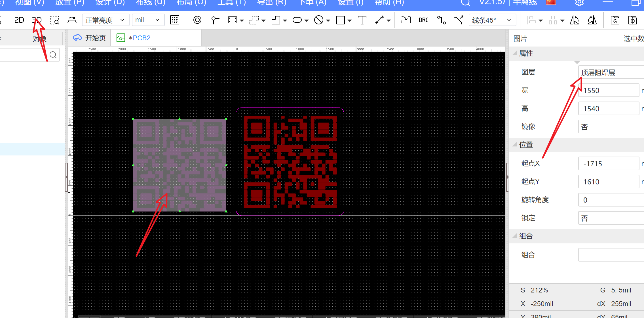
Task: Select the place via tool
Action: coord(197,20)
